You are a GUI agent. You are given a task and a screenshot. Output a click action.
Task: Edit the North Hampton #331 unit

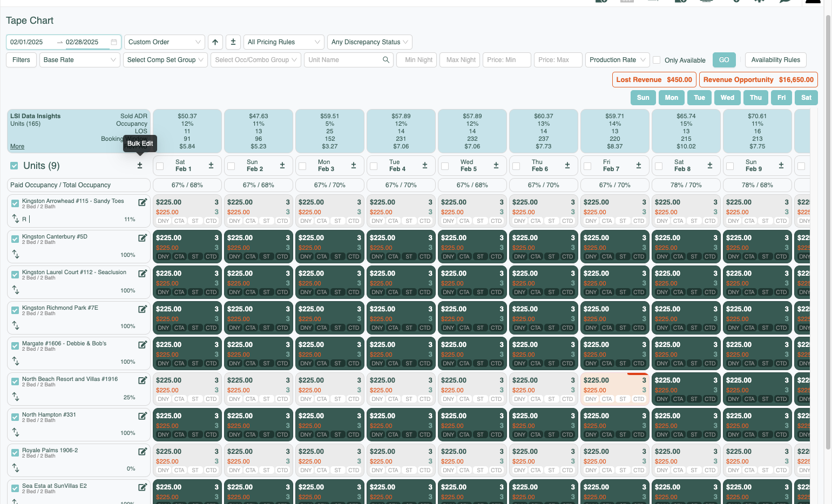(x=143, y=416)
